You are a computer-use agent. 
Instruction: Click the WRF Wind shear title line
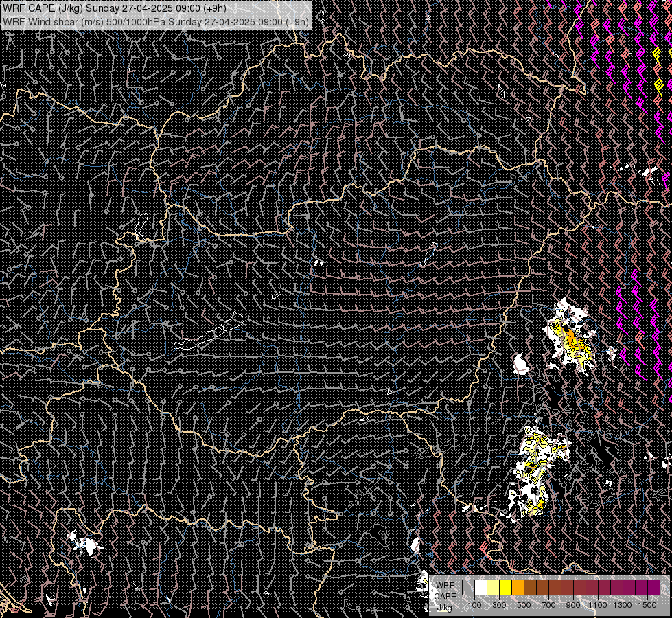pos(156,22)
